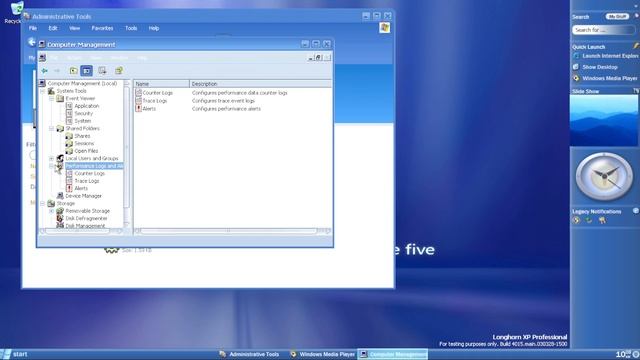The image size is (640, 360).
Task: Click the Back arrow in Computer Management toolbar
Action: pyautogui.click(x=44, y=71)
